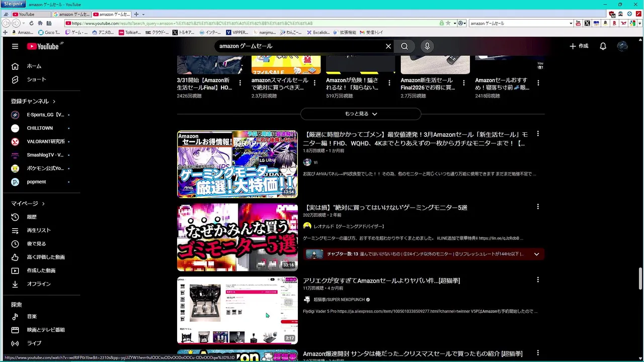The height and width of the screenshot is (362, 644).
Task: Open options menu for ゲーミングモニター5選 video
Action: click(538, 207)
